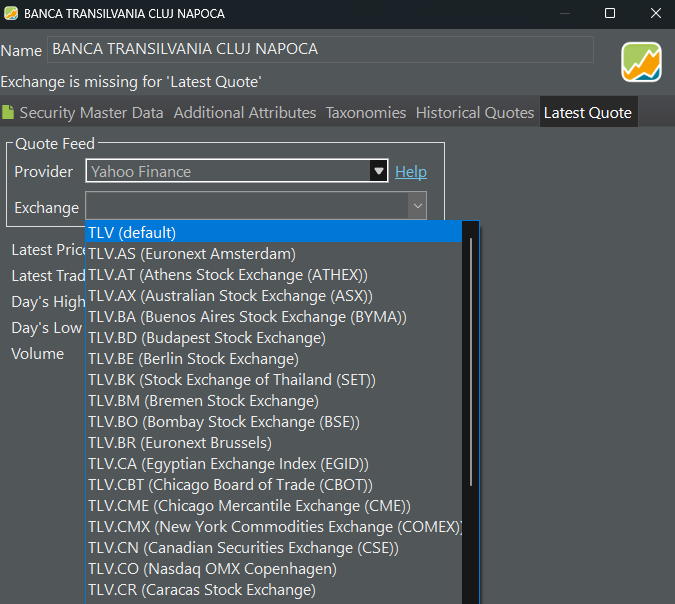Click the Security Master Data page icon
The image size is (675, 604).
coord(8,112)
